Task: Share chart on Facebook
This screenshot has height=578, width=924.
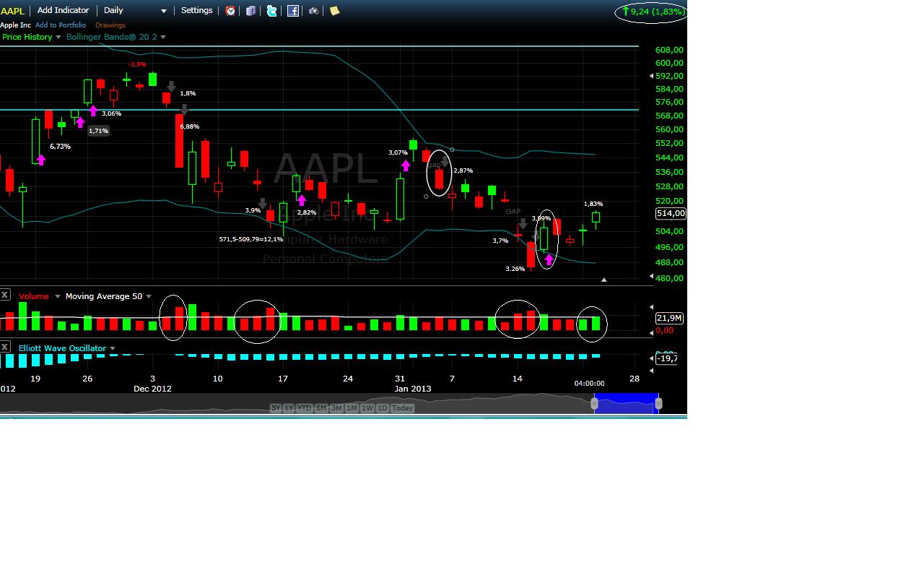Action: pos(293,11)
